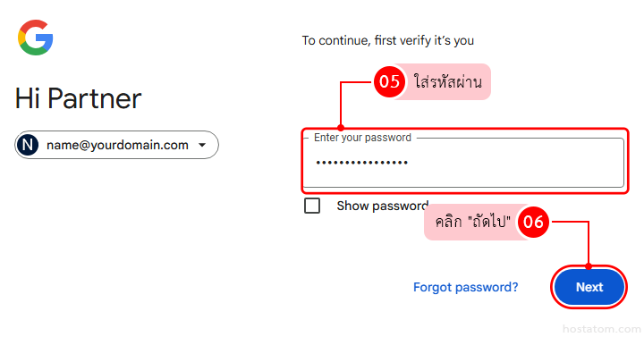This screenshot has width=644, height=337.
Task: Click the "To continue, first verify" text
Action: (x=387, y=40)
